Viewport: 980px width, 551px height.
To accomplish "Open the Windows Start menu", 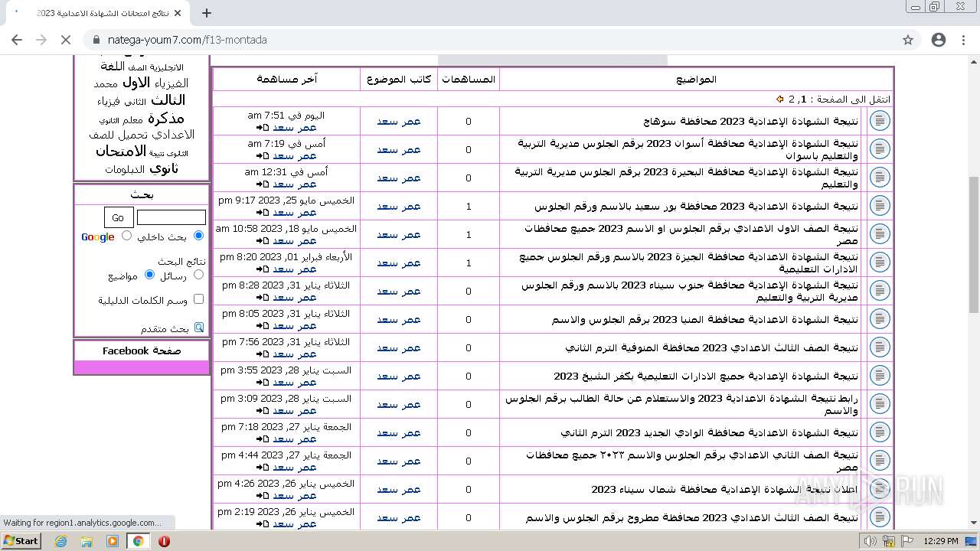I will [21, 541].
